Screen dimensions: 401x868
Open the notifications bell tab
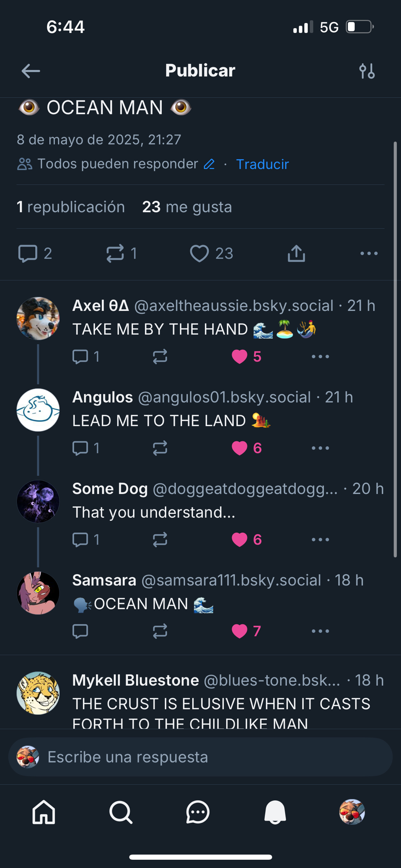pyautogui.click(x=275, y=812)
